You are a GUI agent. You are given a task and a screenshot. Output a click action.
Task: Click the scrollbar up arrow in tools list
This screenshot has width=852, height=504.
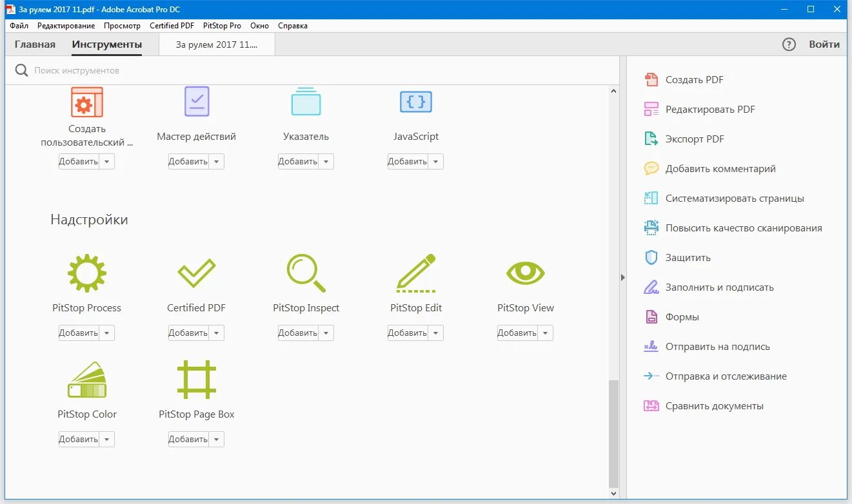coord(613,91)
